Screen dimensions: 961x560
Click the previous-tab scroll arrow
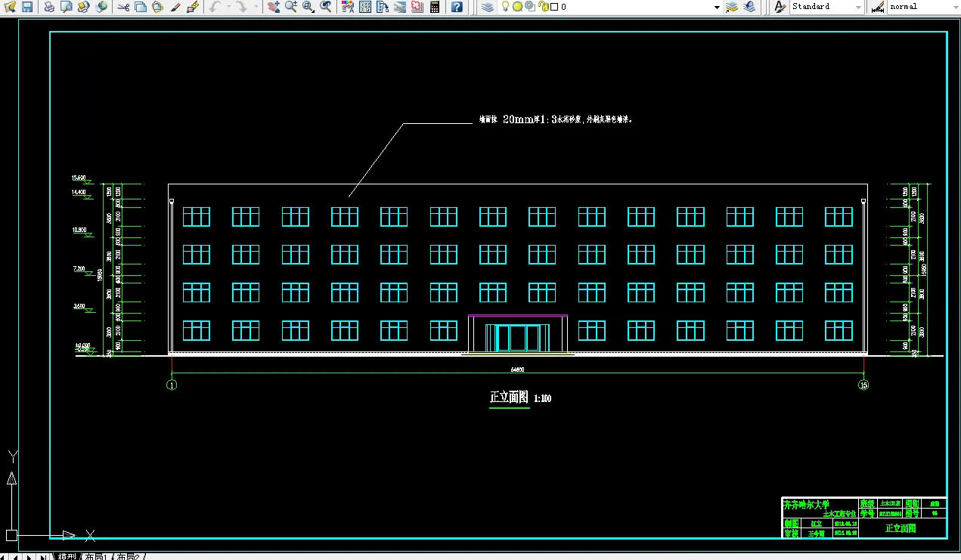pyautogui.click(x=17, y=557)
